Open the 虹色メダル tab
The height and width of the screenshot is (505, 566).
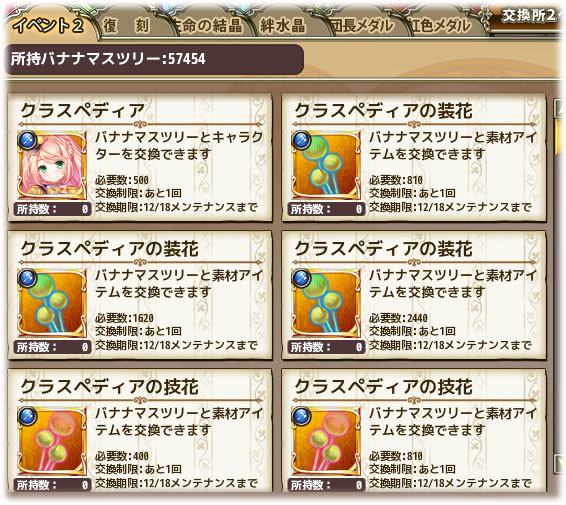[441, 25]
